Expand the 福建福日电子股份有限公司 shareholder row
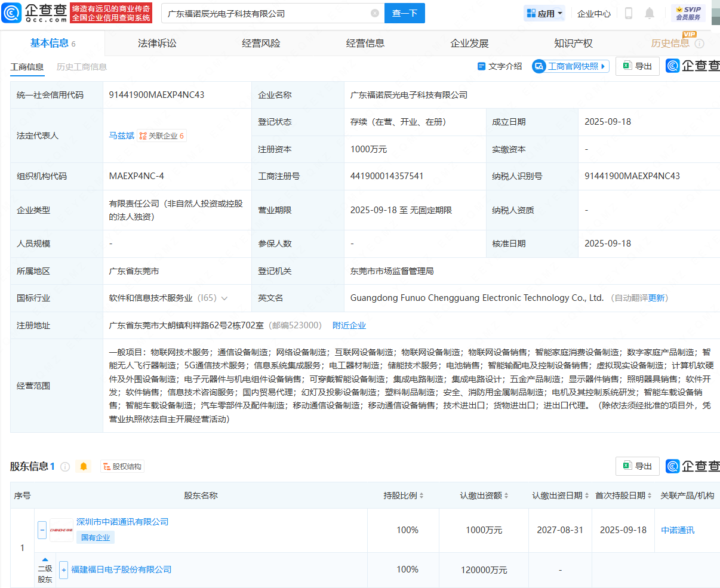720x588 pixels. point(64,569)
